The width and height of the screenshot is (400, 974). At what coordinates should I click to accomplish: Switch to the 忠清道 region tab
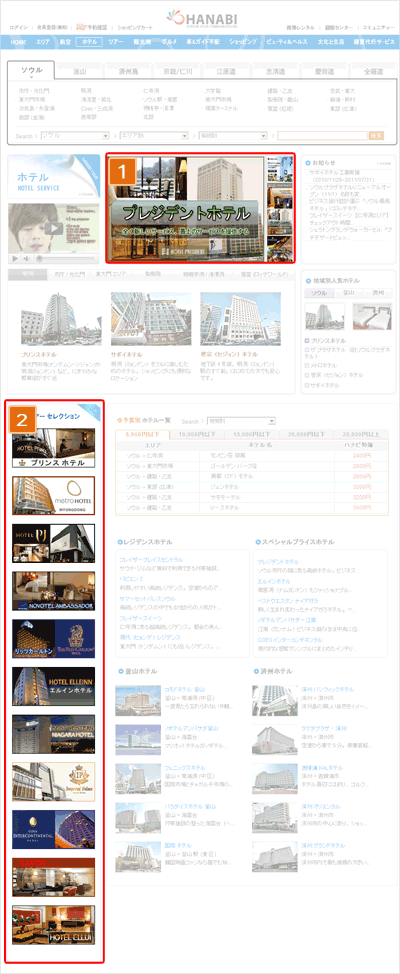[273, 71]
